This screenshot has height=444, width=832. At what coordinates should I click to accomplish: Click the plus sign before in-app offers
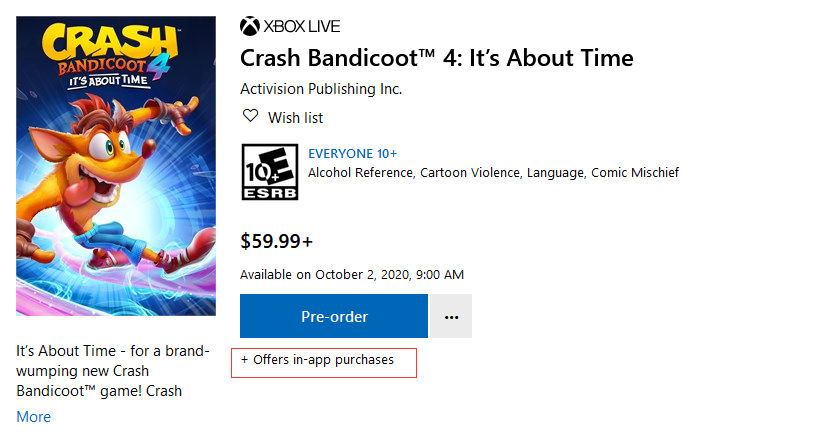[245, 360]
